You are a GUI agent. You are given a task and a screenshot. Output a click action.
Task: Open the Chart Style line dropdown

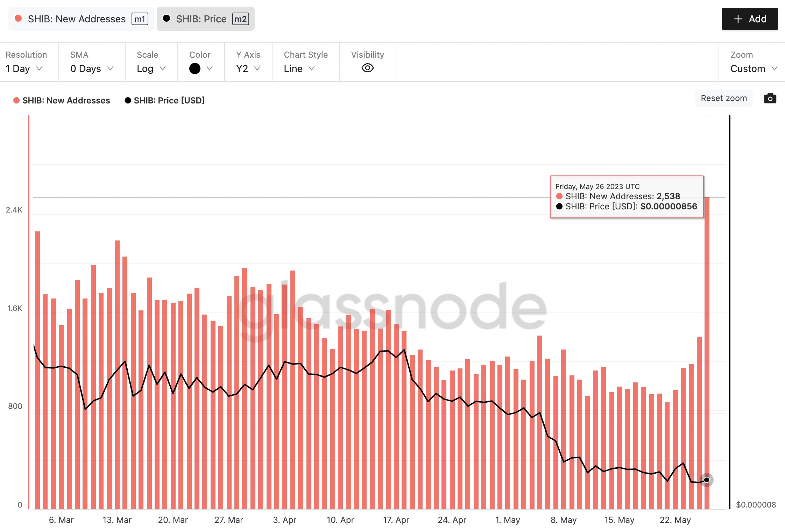(x=299, y=68)
